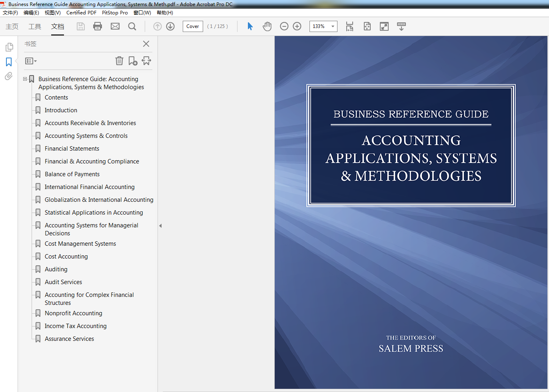Zoom in with plus icon
Image resolution: width=549 pixels, height=392 pixels.
click(297, 26)
